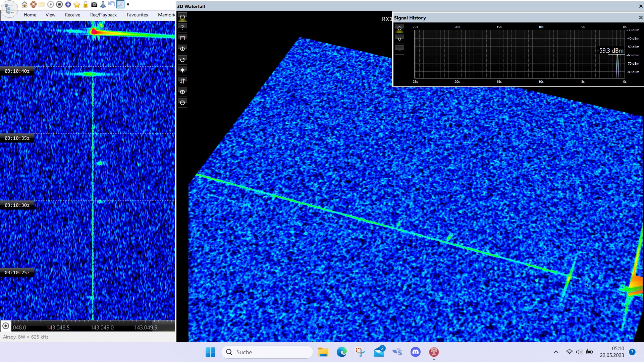
Task: Click the 143.048.5 frequency label on scale
Action: pyautogui.click(x=58, y=327)
